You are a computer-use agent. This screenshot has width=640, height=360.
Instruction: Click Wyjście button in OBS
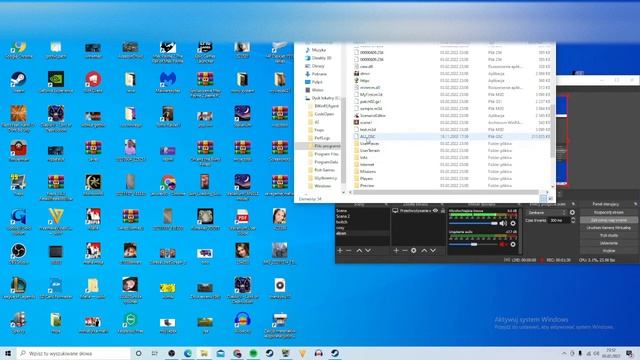point(609,251)
